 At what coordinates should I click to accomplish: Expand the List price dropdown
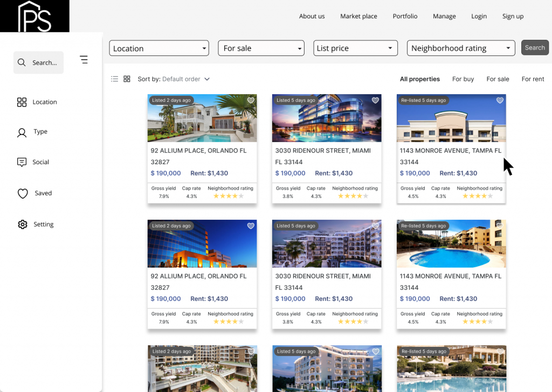[355, 48]
